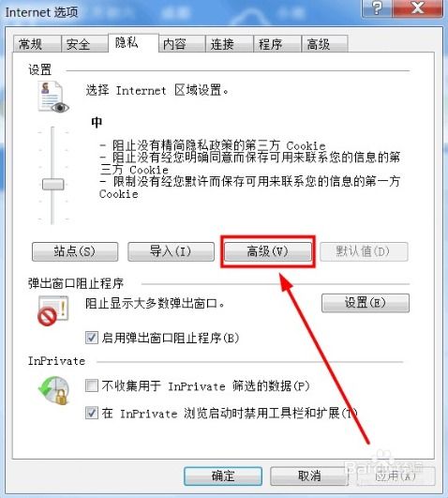
Task: Click the InPrivate green arrow lock icon
Action: click(x=53, y=390)
